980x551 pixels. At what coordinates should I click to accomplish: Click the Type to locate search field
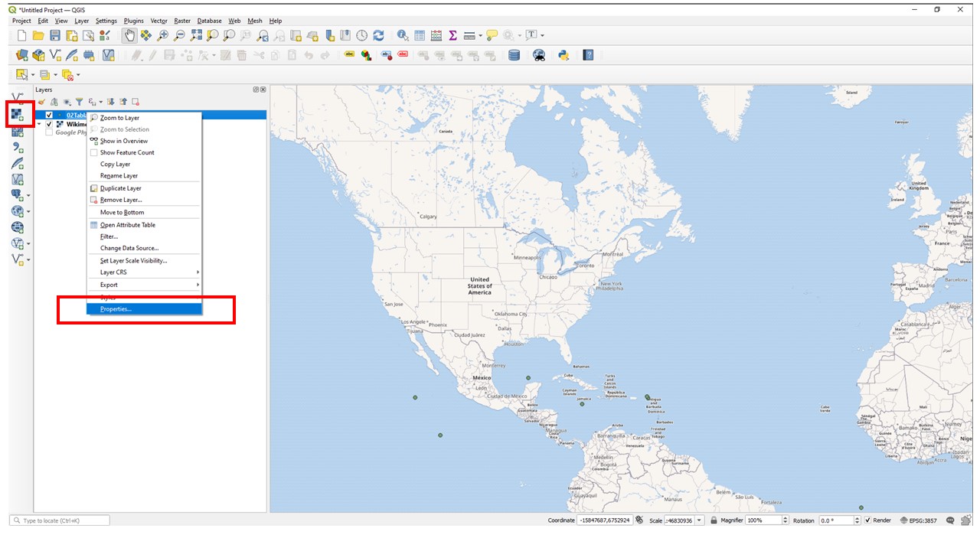(x=60, y=520)
